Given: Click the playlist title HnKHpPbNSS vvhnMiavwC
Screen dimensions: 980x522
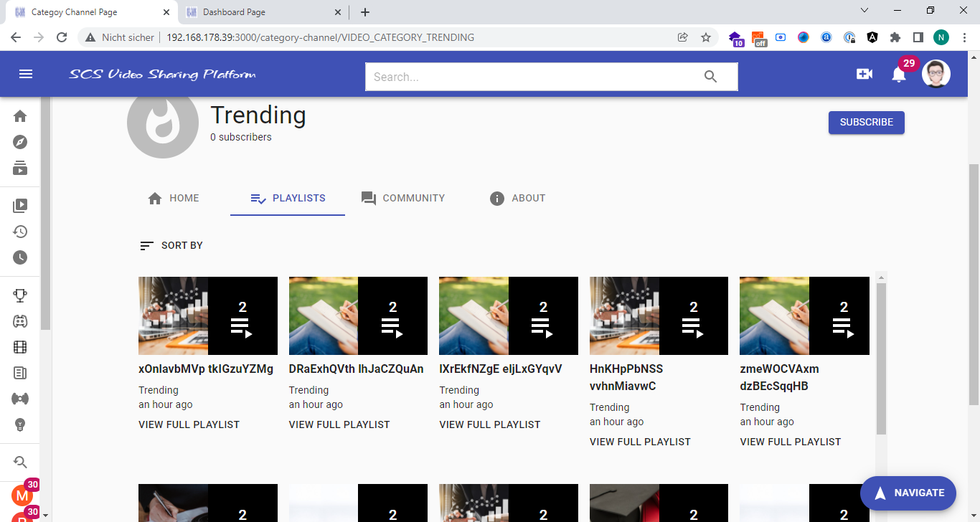Looking at the screenshot, I should pyautogui.click(x=626, y=378).
